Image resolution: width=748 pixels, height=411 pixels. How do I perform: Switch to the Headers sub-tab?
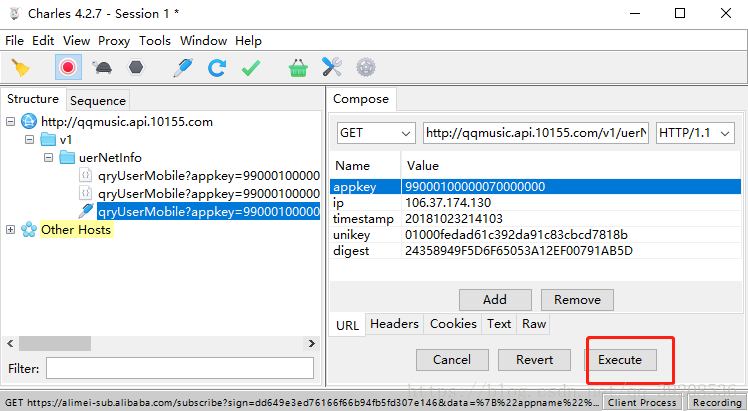pyautogui.click(x=395, y=324)
